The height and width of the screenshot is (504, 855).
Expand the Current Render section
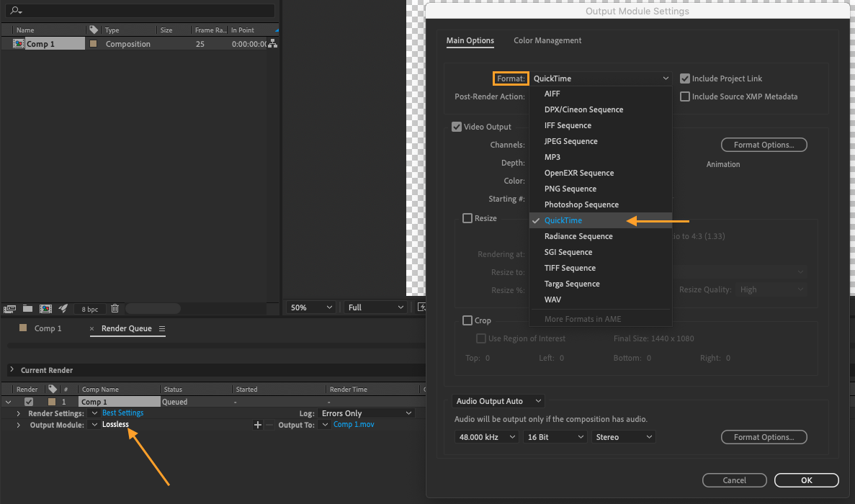tap(12, 370)
